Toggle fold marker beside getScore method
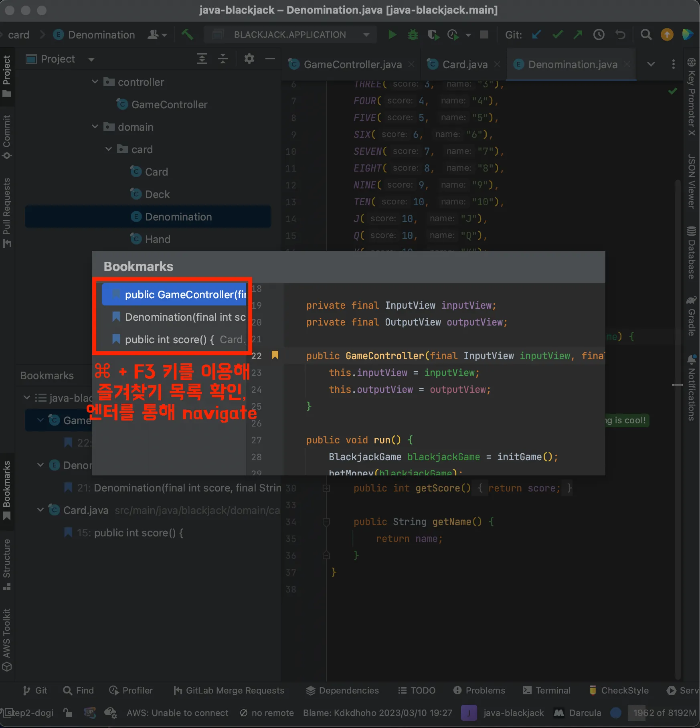The height and width of the screenshot is (728, 700). tap(326, 488)
